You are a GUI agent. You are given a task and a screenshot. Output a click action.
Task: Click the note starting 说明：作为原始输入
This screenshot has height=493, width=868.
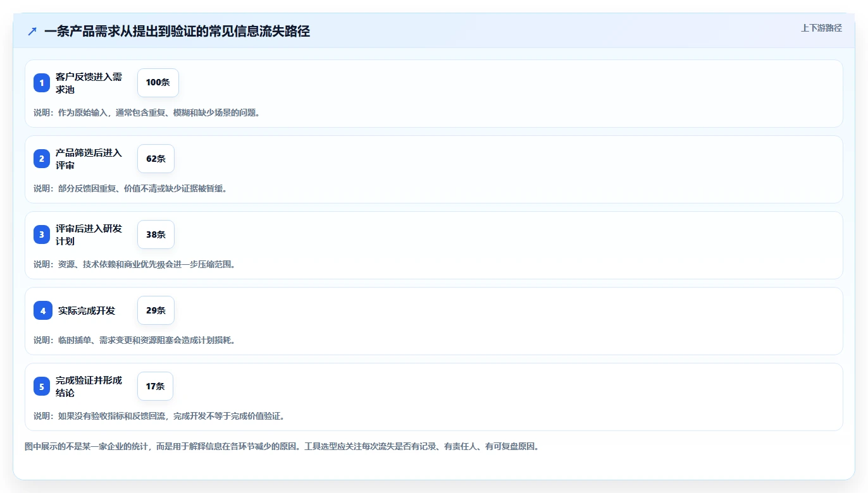[x=147, y=113]
